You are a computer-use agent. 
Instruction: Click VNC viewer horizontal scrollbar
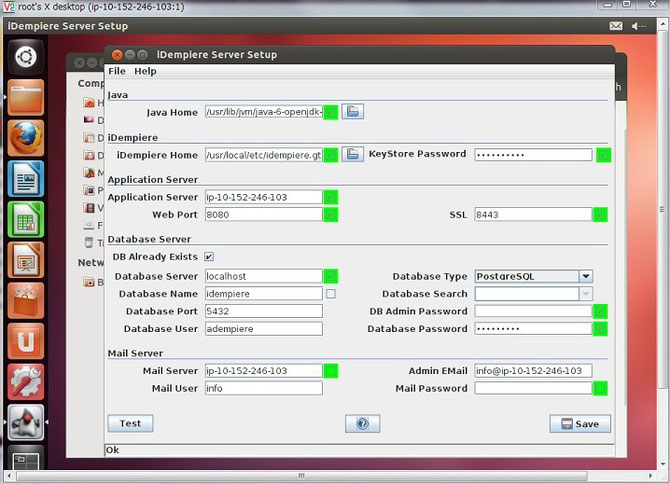coord(301,475)
